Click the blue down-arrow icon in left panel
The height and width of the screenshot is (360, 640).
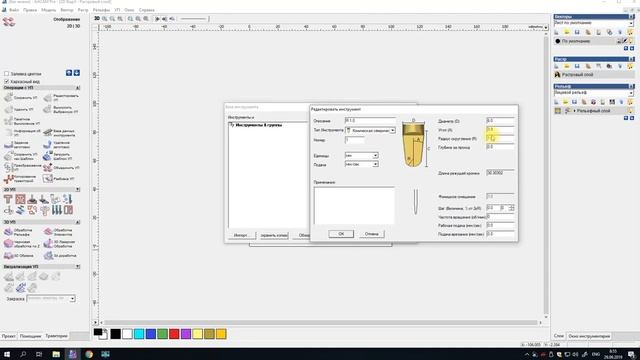[x=77, y=73]
